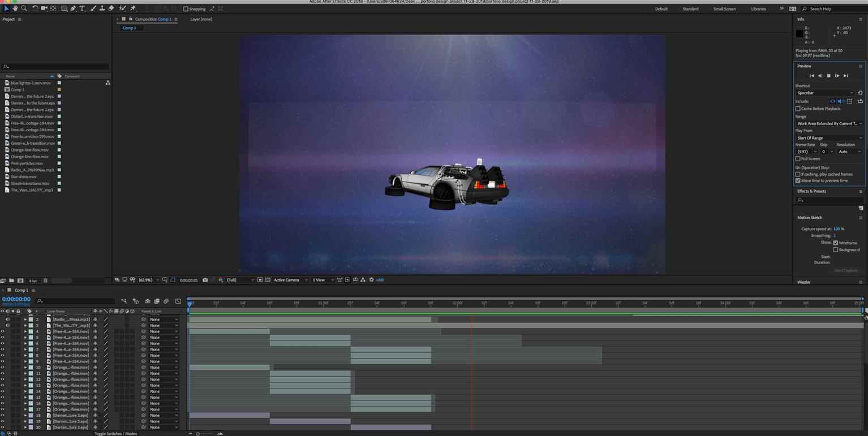Select the Roto Brush tool
Viewport: 868px width, 436px height.
point(122,8)
